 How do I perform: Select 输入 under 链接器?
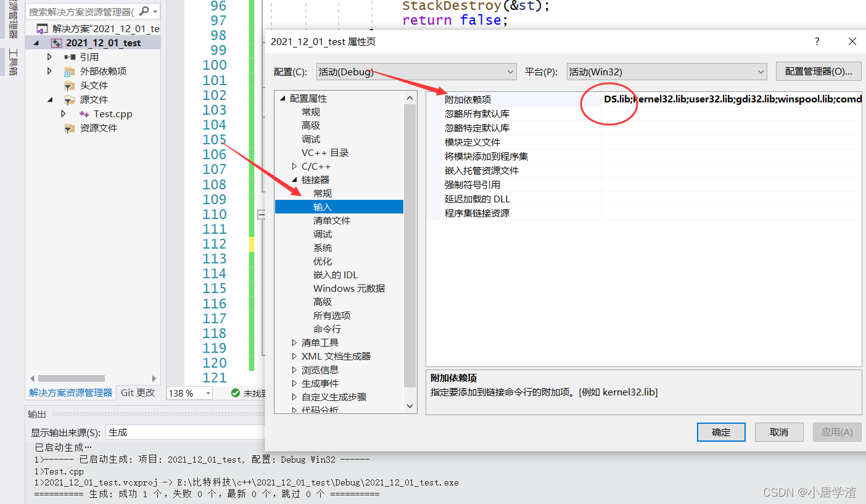pyautogui.click(x=339, y=207)
